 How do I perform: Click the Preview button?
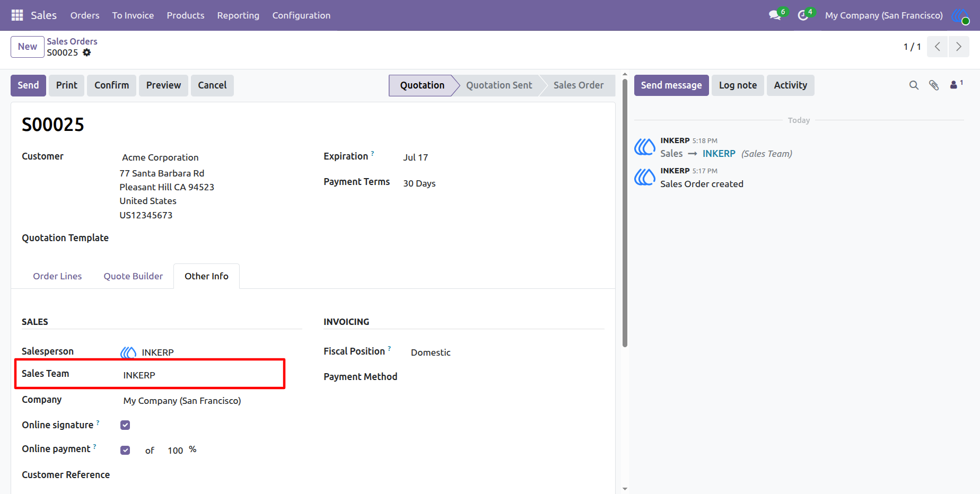163,85
